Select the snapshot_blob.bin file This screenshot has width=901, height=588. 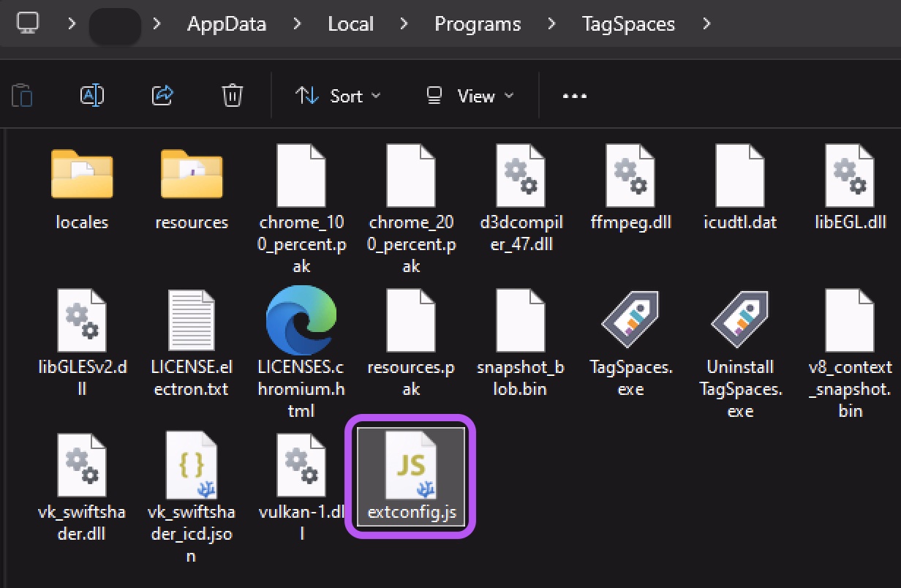[521, 320]
